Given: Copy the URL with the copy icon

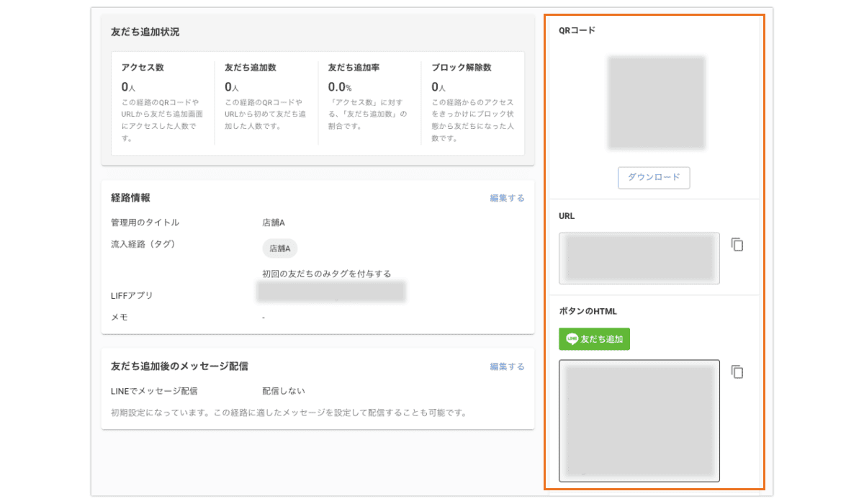Looking at the screenshot, I should click(x=737, y=245).
